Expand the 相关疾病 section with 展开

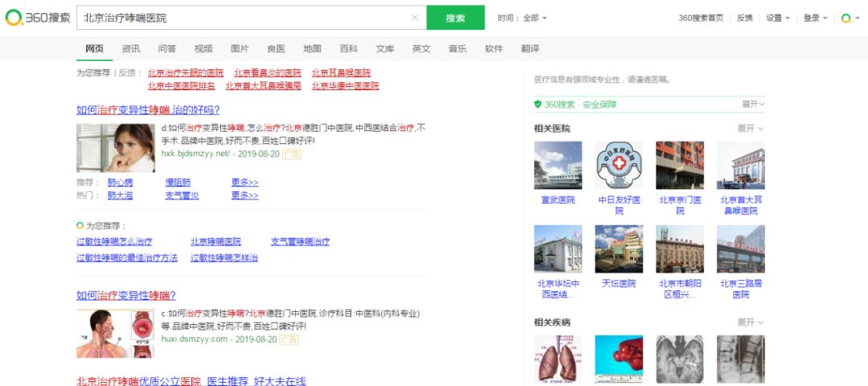point(751,322)
